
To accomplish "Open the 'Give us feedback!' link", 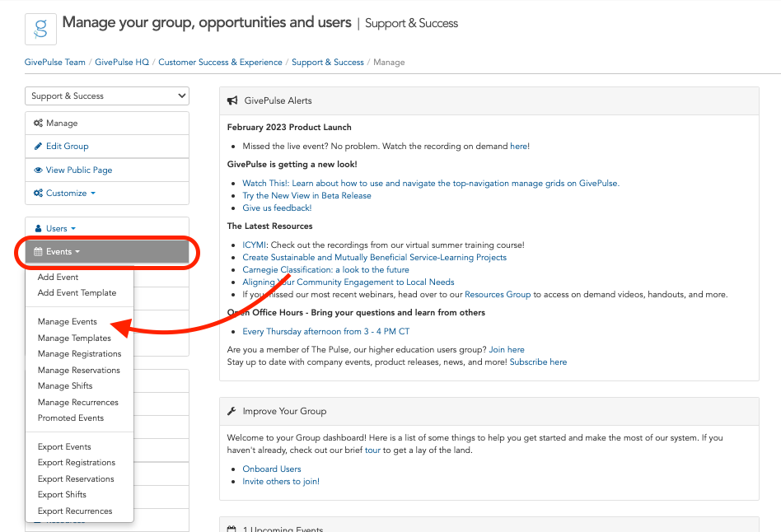I will (277, 208).
